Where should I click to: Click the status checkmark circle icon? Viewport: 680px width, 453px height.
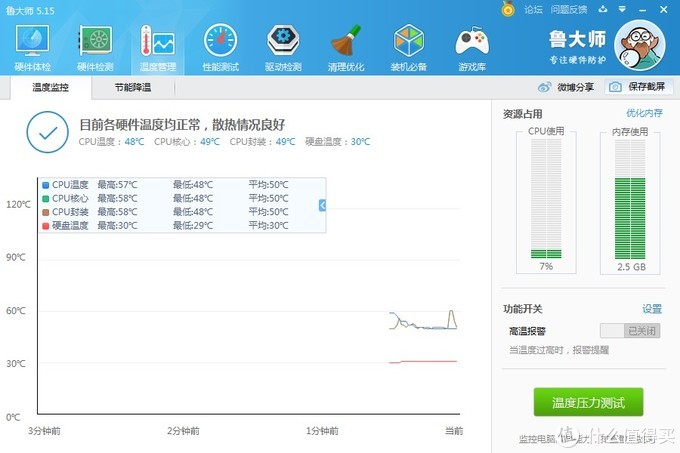coord(47,132)
